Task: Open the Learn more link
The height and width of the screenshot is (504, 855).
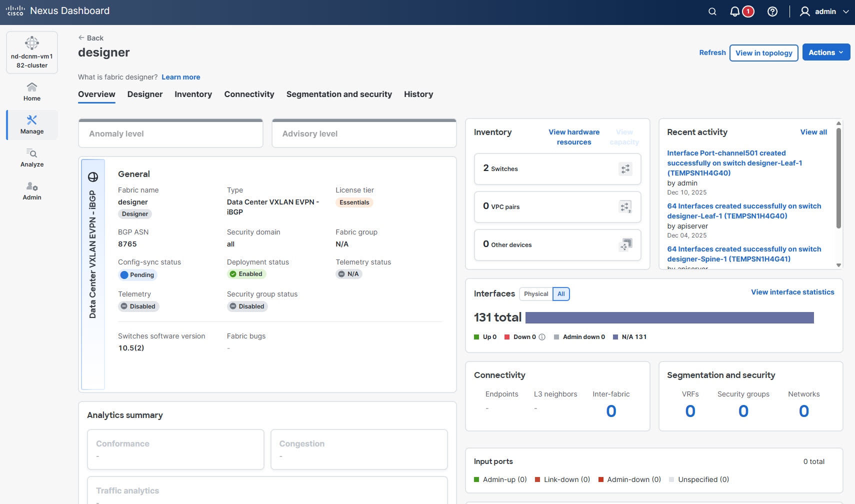Action: click(181, 77)
